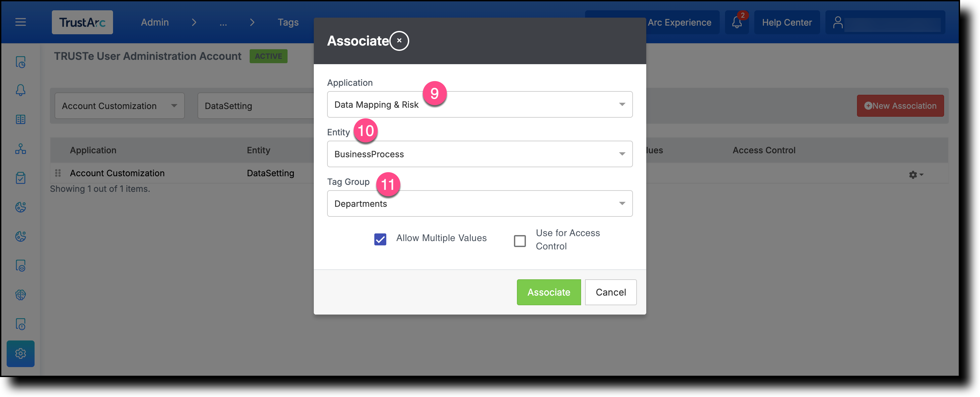This screenshot has width=980, height=397.
Task: Open row actions gear for DataSetting
Action: pos(916,175)
